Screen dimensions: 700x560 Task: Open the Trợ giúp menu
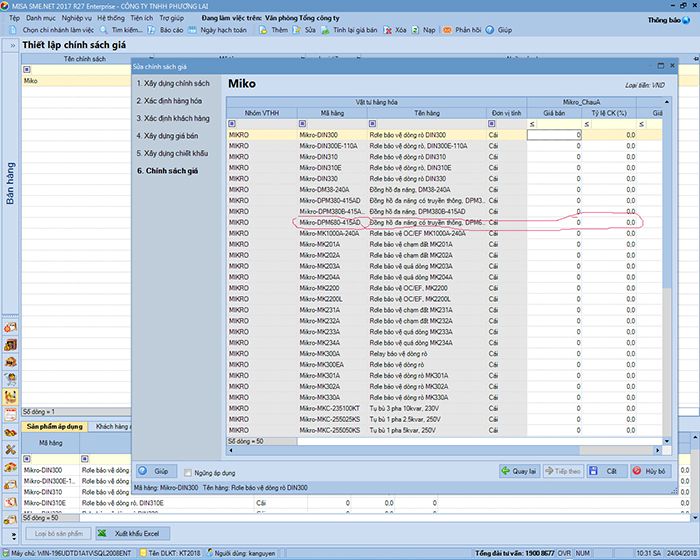(171, 18)
